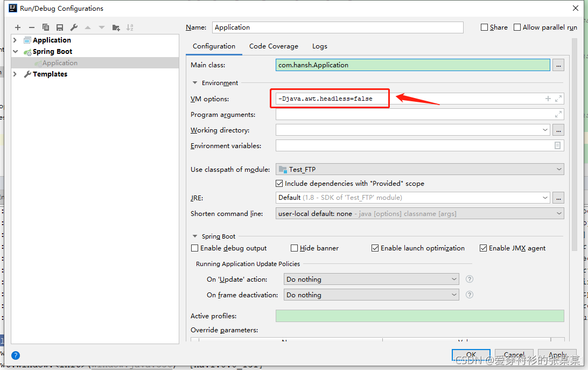Remove selected configuration using minus icon

(31, 27)
